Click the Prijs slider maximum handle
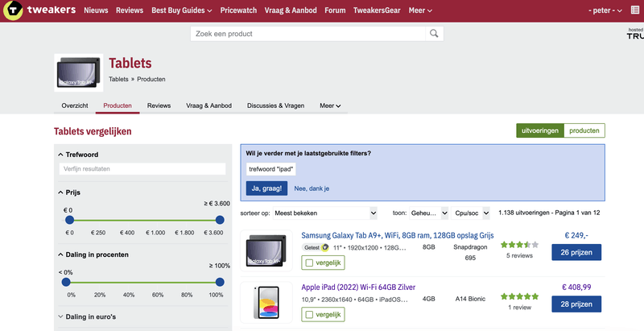This screenshot has width=644, height=331. [x=220, y=220]
